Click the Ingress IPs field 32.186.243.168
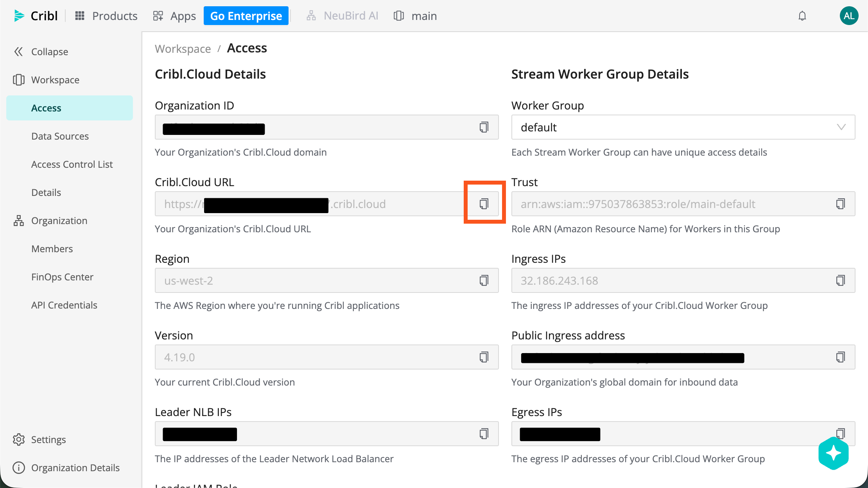Image resolution: width=868 pixels, height=488 pixels. pyautogui.click(x=683, y=280)
